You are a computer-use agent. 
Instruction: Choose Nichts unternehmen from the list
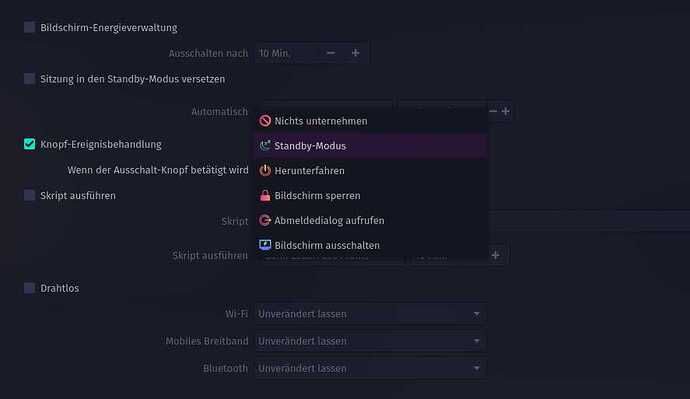371,121
